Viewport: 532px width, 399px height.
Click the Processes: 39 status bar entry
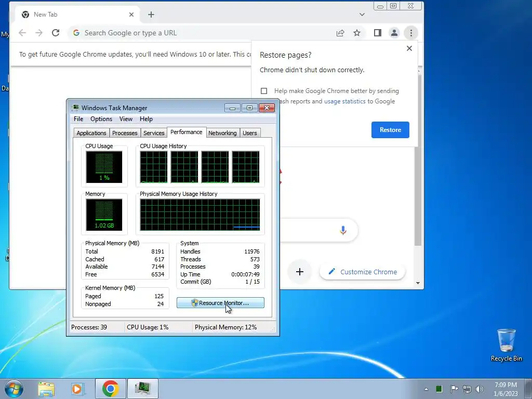pyautogui.click(x=89, y=327)
